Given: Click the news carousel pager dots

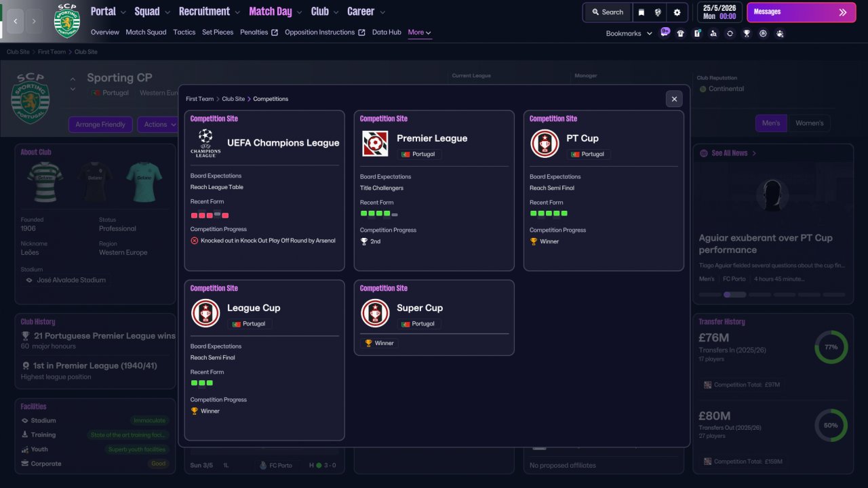Looking at the screenshot, I should tap(772, 295).
